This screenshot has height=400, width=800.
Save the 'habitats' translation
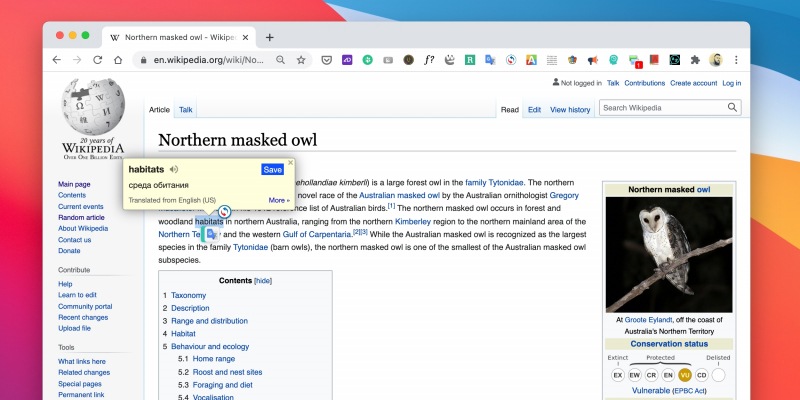pyautogui.click(x=272, y=169)
